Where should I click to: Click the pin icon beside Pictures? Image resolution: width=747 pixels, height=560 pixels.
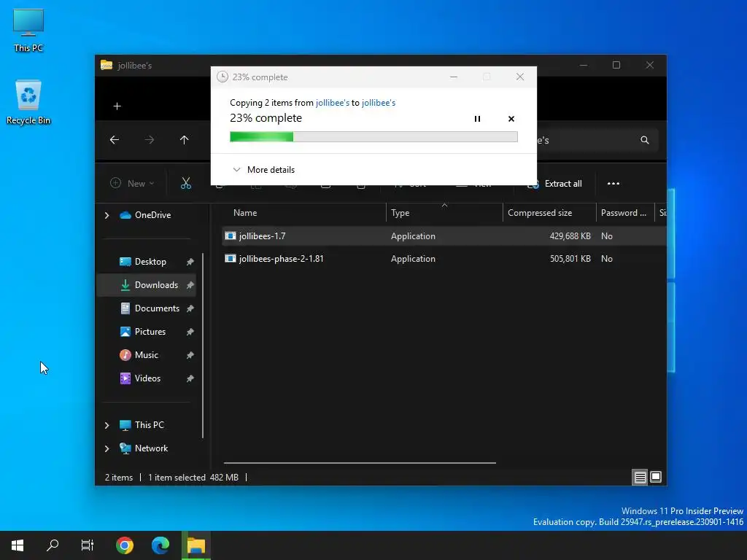(190, 332)
